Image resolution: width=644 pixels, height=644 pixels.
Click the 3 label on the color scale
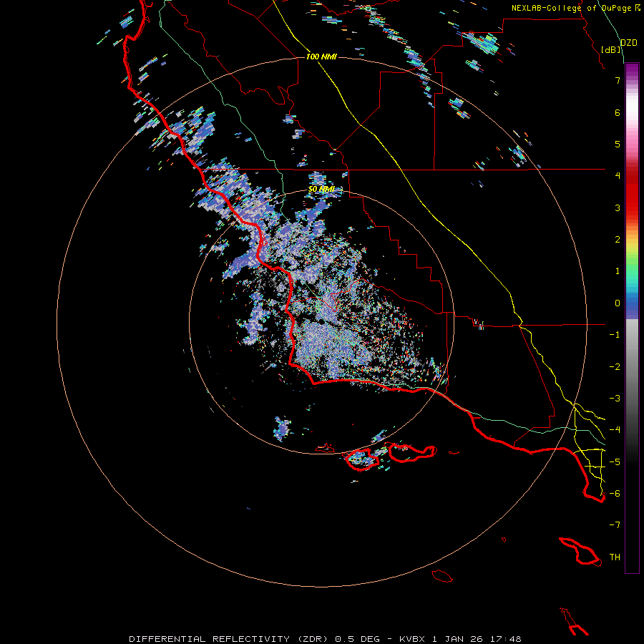coord(618,208)
